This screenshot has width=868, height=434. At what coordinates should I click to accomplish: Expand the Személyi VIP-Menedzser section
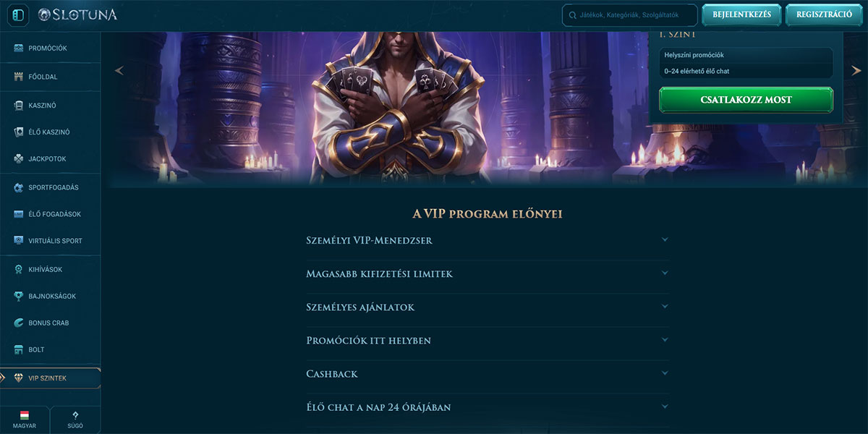(665, 240)
